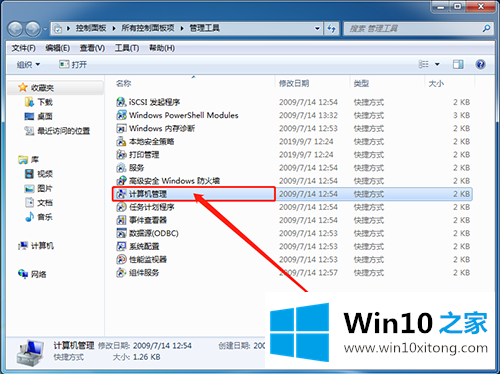Open the 帮助(H) menu
Screen dimensions: 500x374
point(162,48)
